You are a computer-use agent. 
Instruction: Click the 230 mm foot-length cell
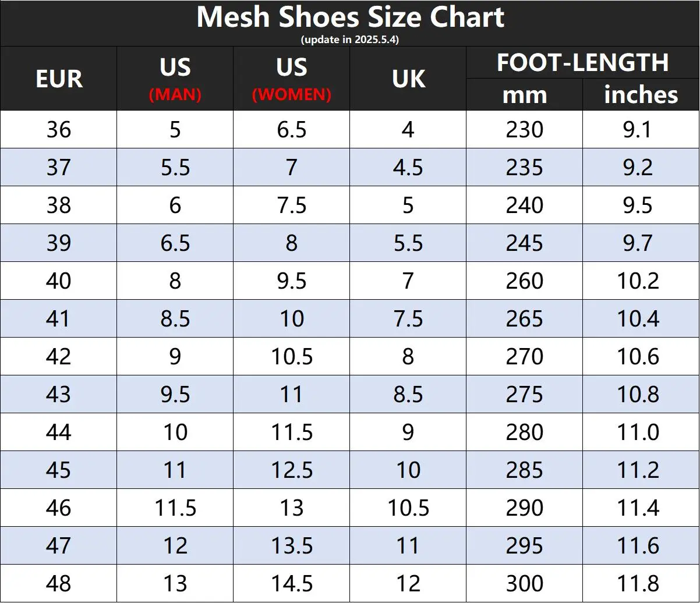[x=524, y=129]
